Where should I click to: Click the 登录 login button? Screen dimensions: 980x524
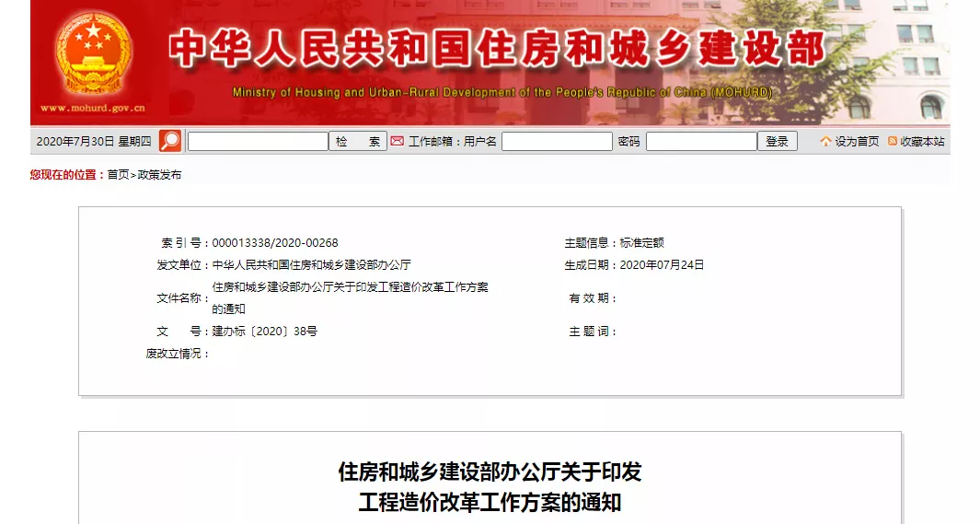point(777,141)
